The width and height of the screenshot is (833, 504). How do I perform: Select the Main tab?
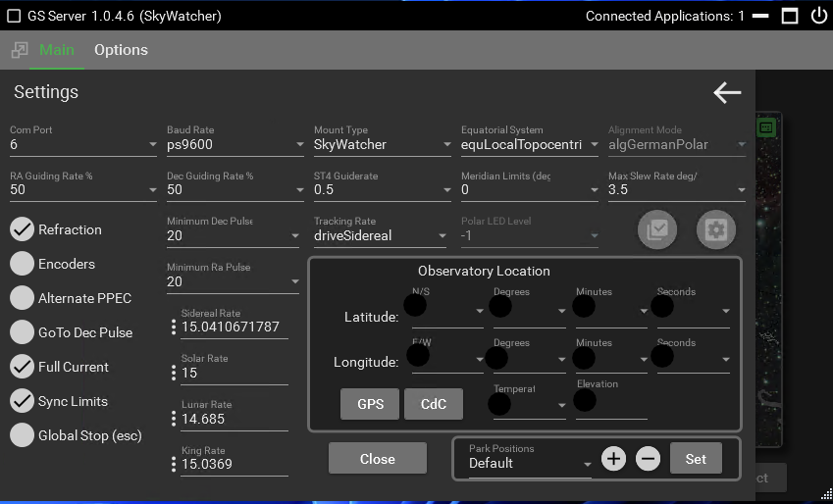[57, 50]
